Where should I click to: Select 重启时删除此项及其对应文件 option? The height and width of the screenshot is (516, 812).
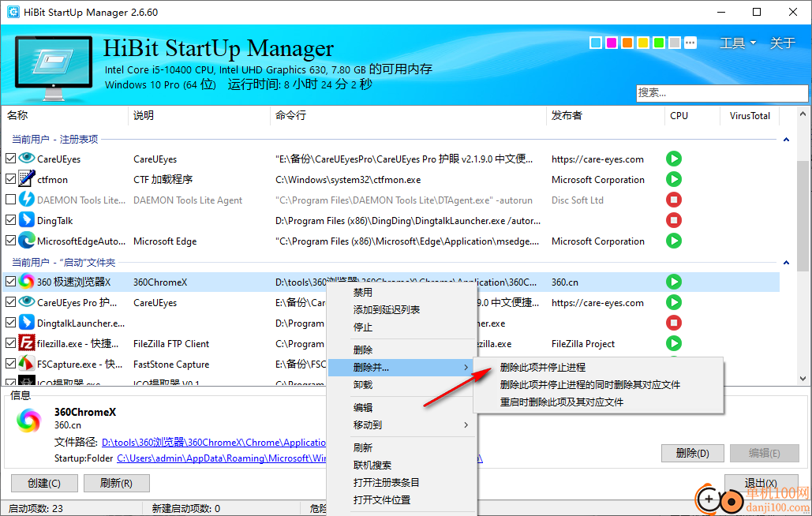(598, 402)
